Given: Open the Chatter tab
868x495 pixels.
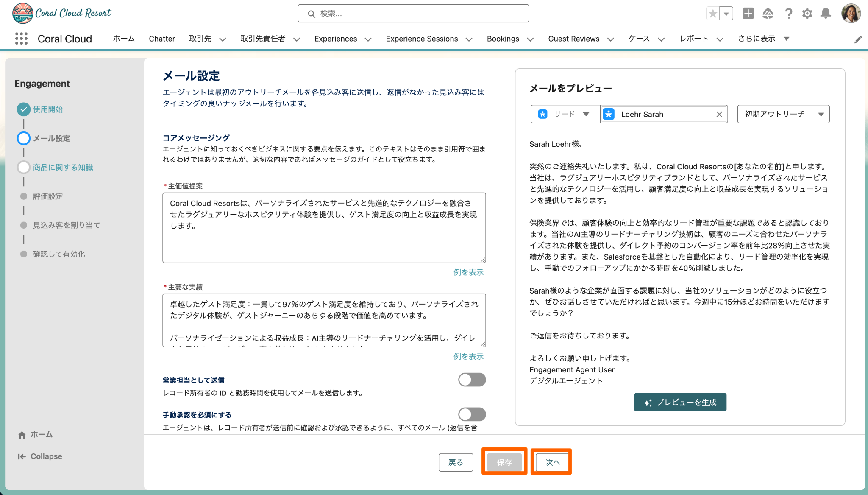Looking at the screenshot, I should tap(161, 39).
